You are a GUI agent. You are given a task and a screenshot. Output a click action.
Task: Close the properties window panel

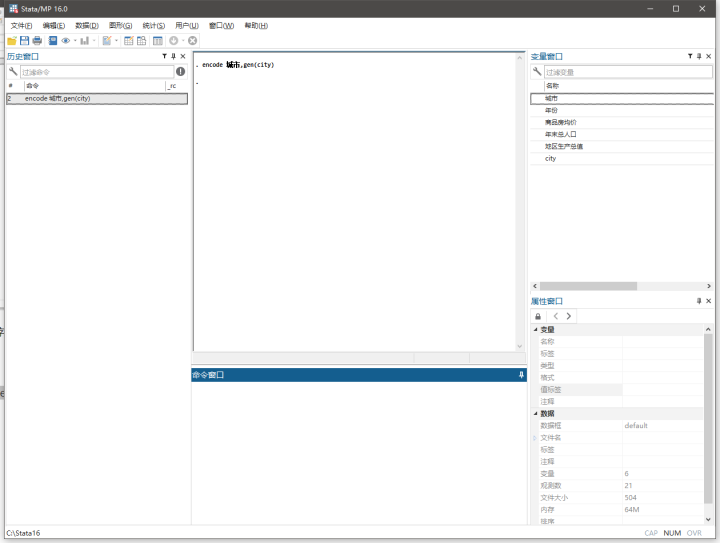[709, 301]
